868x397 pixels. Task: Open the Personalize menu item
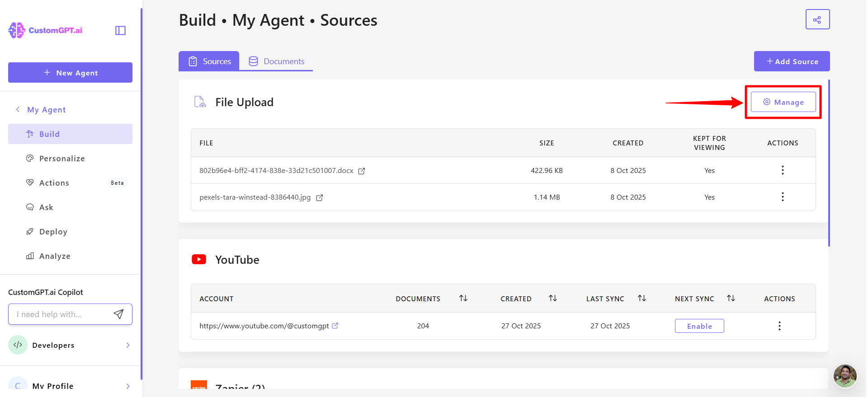tap(62, 159)
